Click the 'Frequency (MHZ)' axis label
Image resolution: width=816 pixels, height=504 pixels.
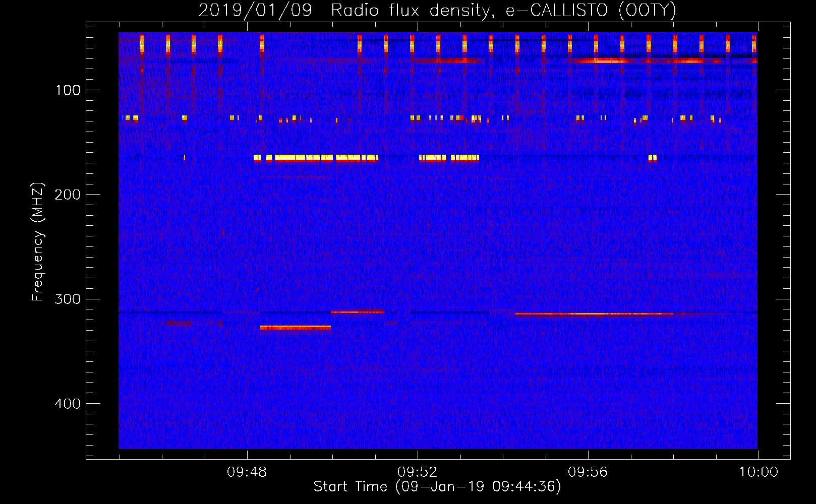[38, 242]
